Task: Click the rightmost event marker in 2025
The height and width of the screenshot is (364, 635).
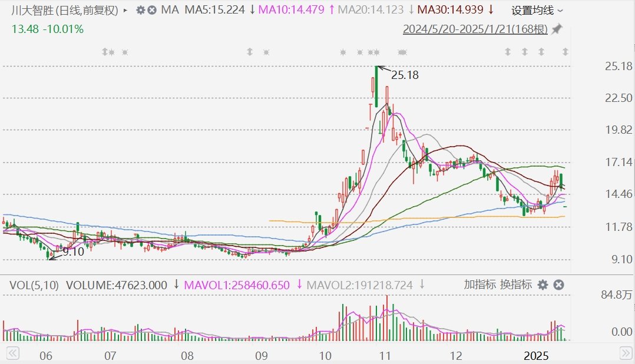Action: [565, 52]
